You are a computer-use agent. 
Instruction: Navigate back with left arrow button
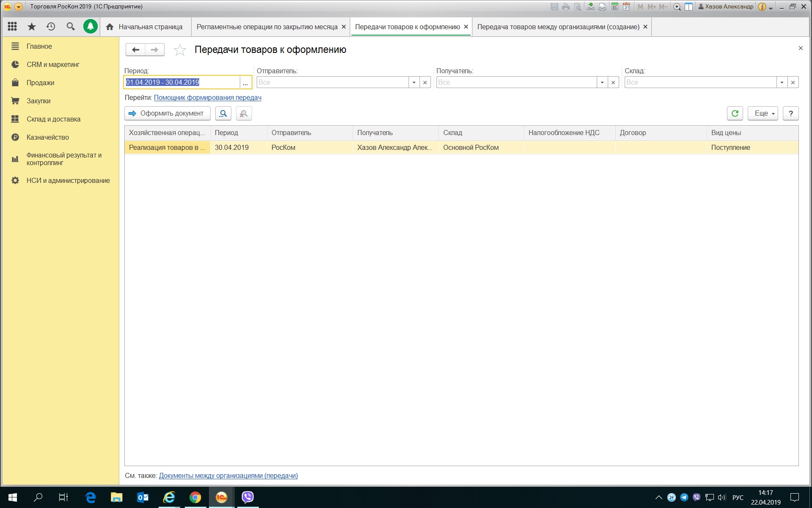(135, 50)
